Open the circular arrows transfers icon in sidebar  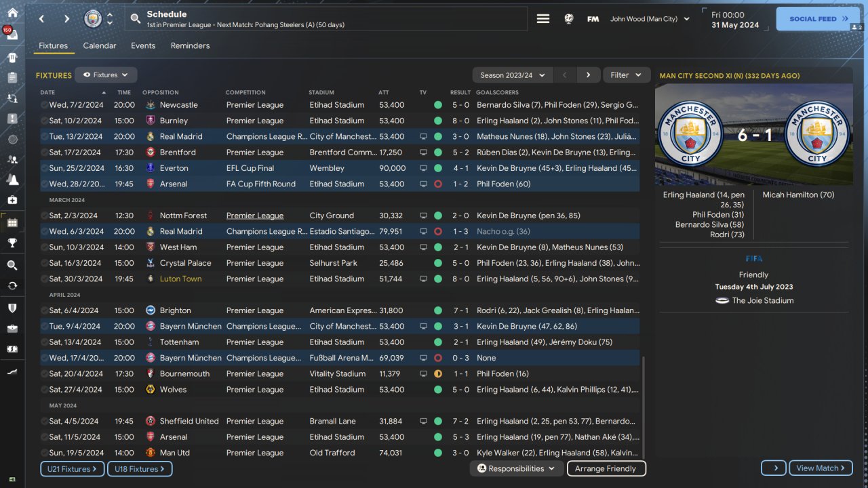pyautogui.click(x=12, y=285)
